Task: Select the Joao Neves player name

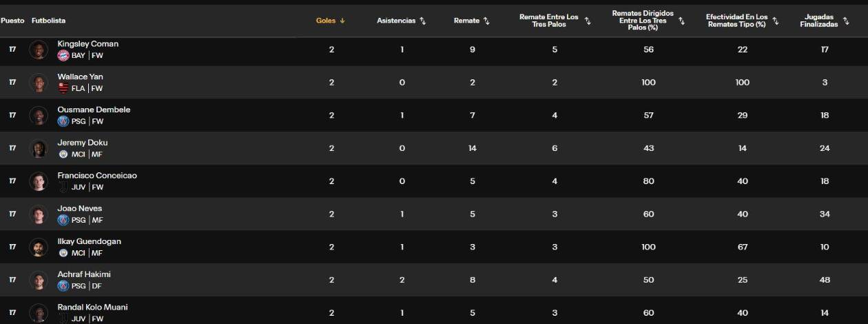Action: [79, 208]
